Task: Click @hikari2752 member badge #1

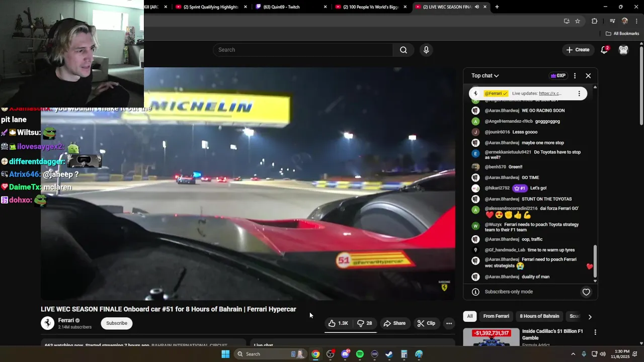Action: click(519, 188)
